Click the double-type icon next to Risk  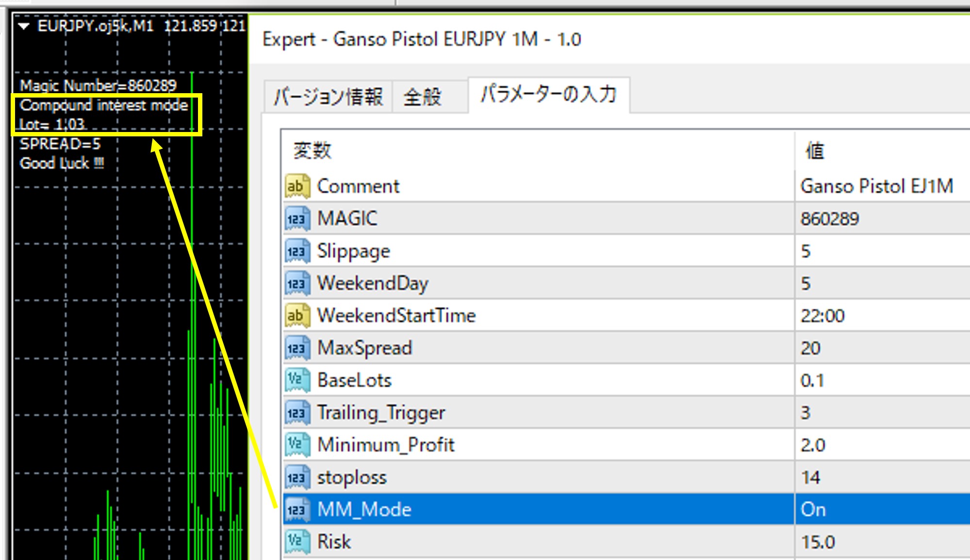(x=297, y=542)
